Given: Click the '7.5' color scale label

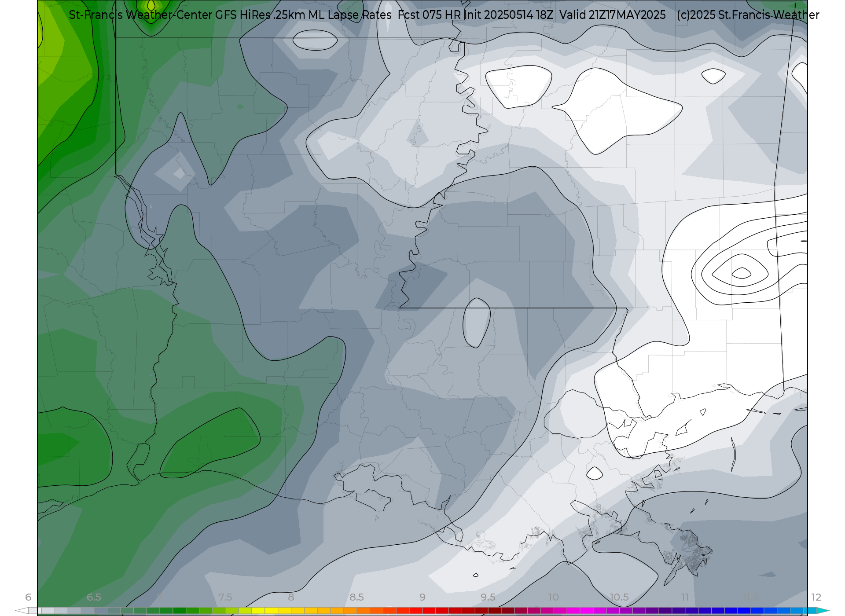Looking at the screenshot, I should tap(225, 597).
